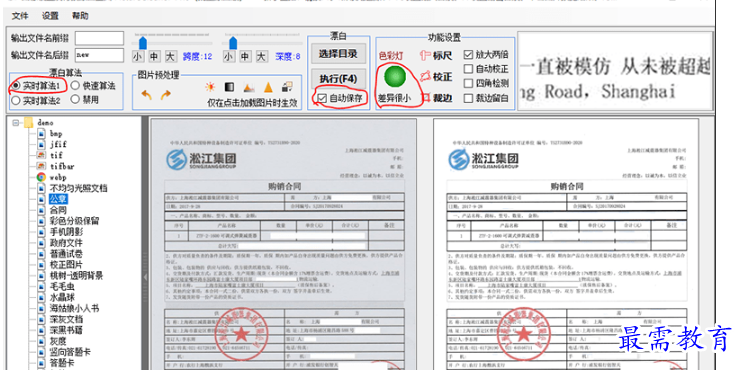The height and width of the screenshot is (370, 740).
Task: Click the rotate right arrow icon
Action: tap(165, 95)
